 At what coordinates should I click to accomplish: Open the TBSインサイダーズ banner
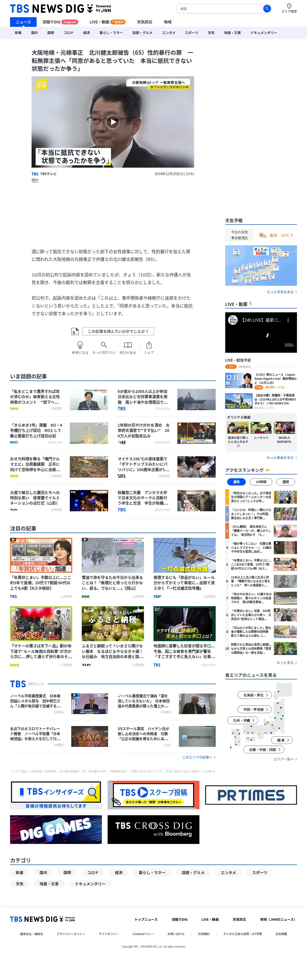coord(56,795)
